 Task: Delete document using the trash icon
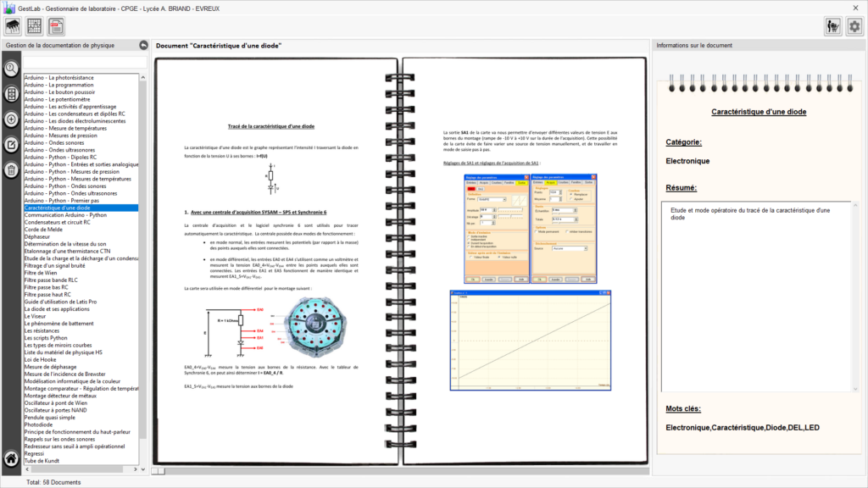(12, 170)
